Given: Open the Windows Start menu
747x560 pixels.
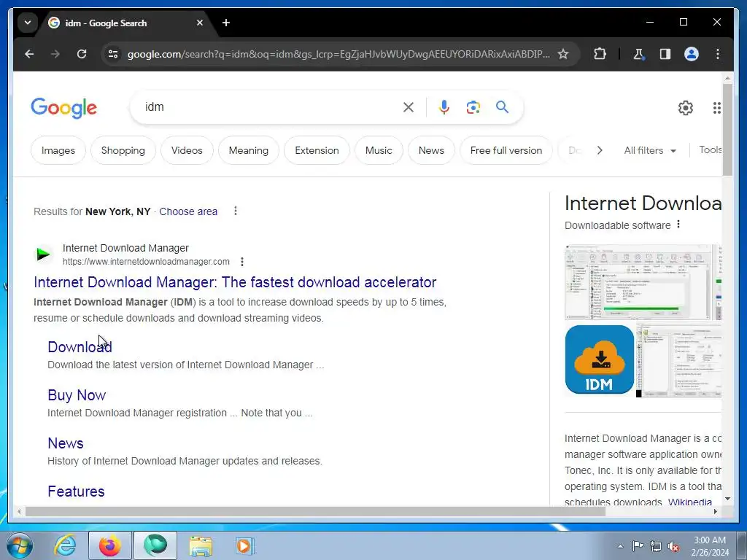Looking at the screenshot, I should [20, 545].
